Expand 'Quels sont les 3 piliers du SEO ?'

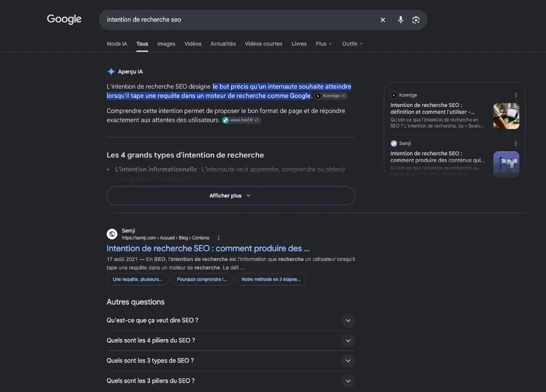tap(231, 381)
